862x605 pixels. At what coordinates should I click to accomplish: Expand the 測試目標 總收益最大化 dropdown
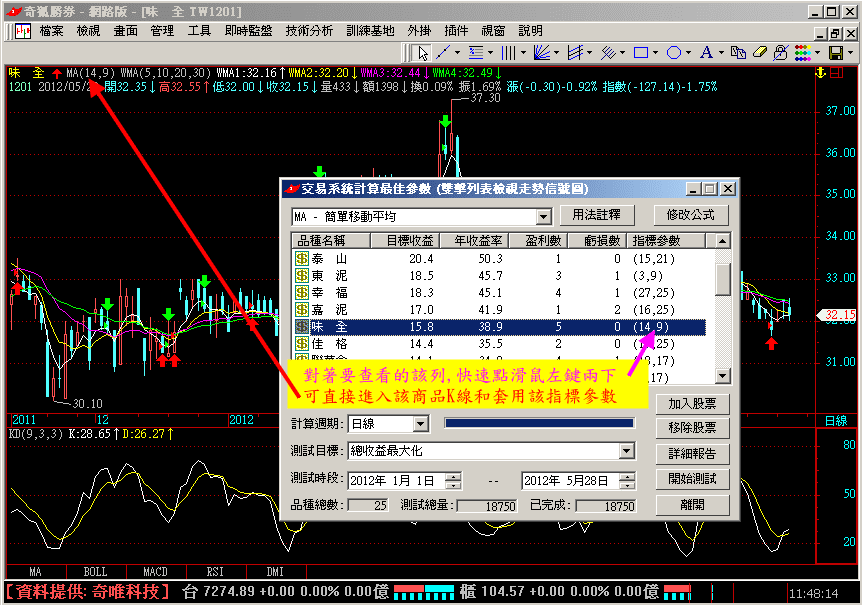(x=627, y=451)
